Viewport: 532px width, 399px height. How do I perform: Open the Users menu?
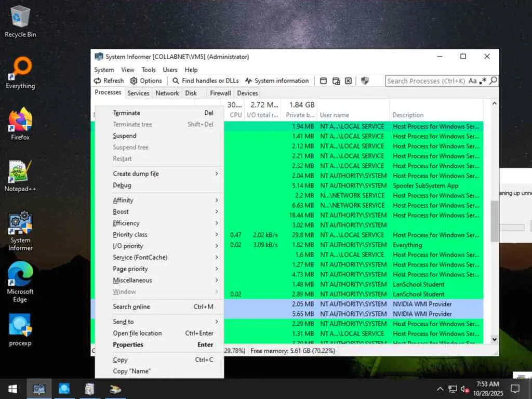170,70
